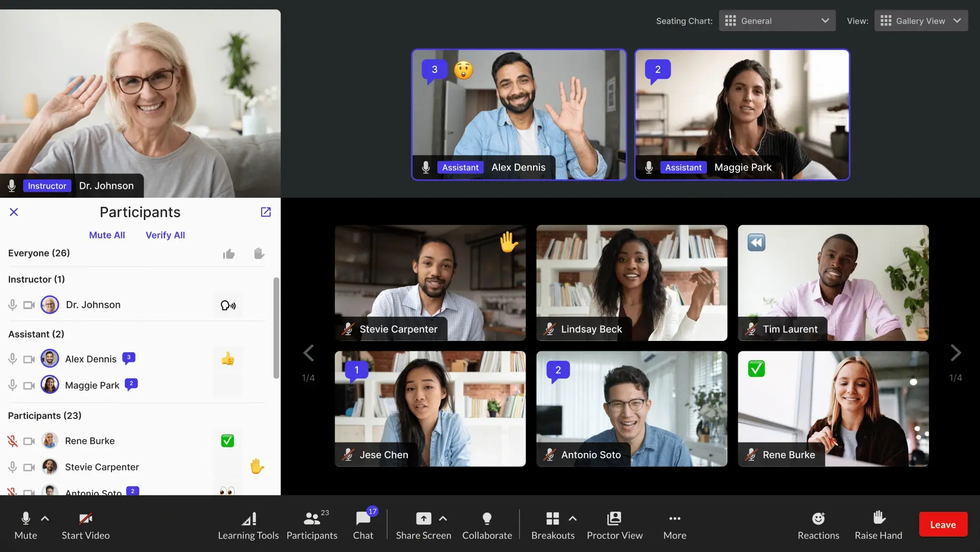
Task: Expand more Share Screen options
Action: pyautogui.click(x=443, y=518)
